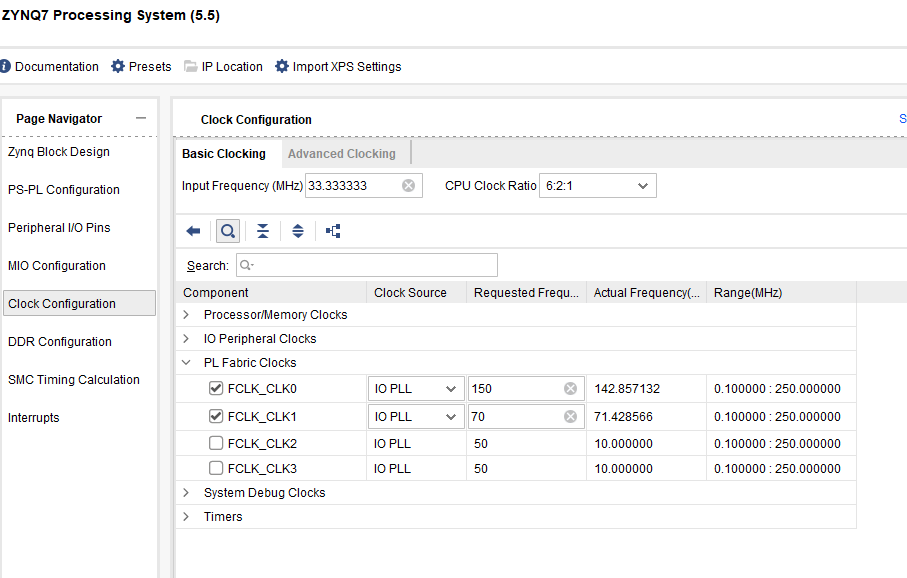This screenshot has height=578, width=907.
Task: Enable the FCLK_CLK2 checkbox
Action: coord(216,443)
